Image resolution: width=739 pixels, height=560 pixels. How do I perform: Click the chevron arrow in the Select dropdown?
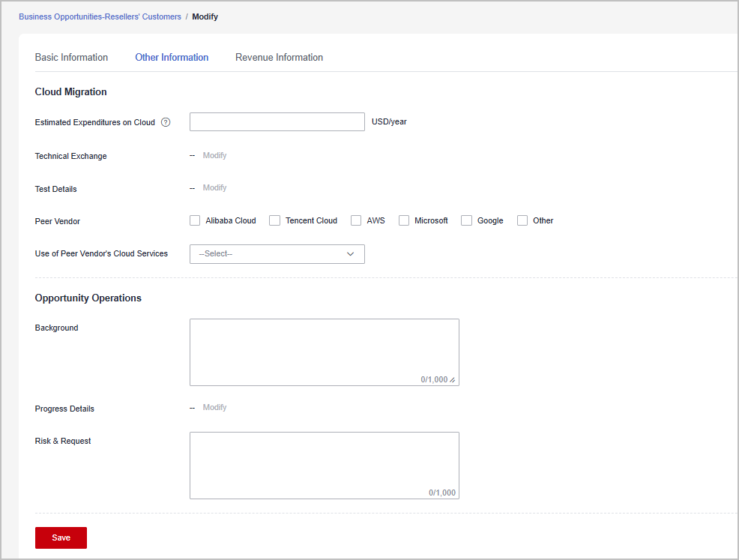(x=350, y=254)
